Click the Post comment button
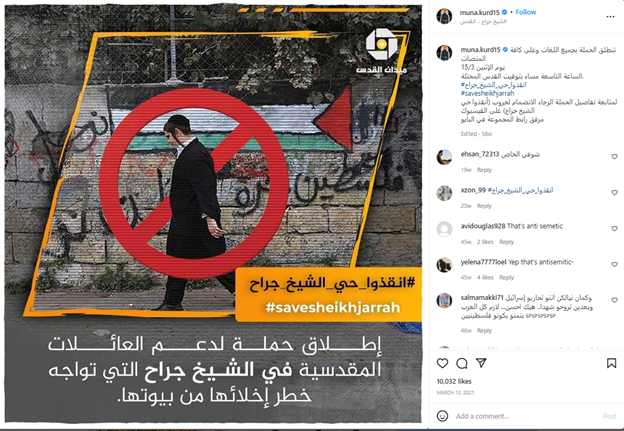The image size is (624, 431). [609, 416]
